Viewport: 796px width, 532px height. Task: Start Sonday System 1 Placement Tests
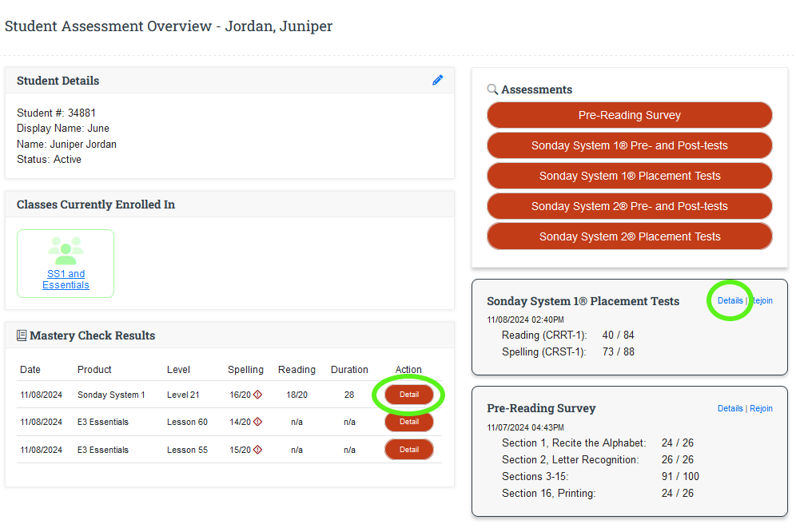click(x=629, y=176)
